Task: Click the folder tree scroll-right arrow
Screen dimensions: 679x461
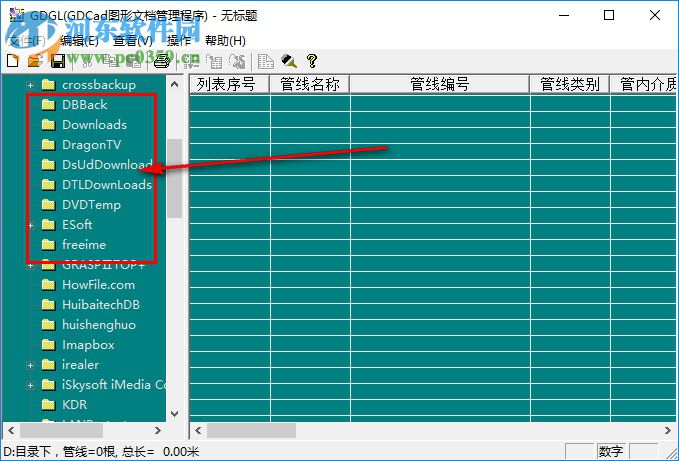Action: [x=158, y=431]
